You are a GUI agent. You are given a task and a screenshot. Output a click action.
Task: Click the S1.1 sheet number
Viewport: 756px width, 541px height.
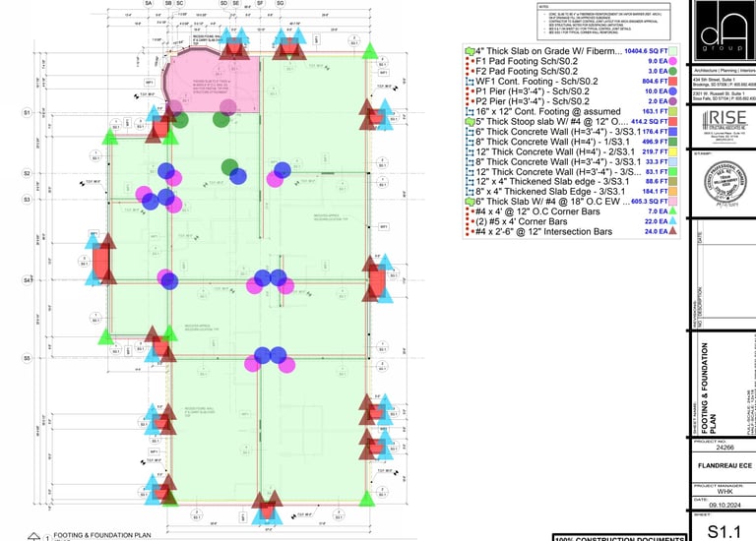[724, 532]
